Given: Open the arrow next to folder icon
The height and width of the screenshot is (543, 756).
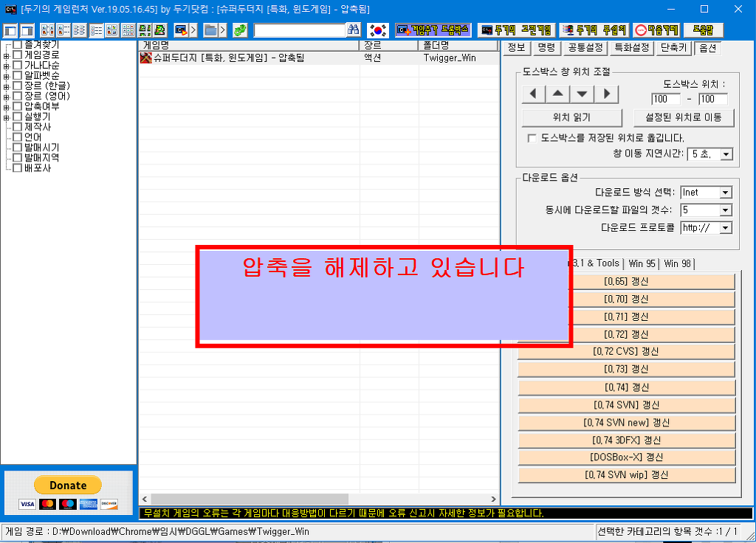Looking at the screenshot, I should pos(222,30).
